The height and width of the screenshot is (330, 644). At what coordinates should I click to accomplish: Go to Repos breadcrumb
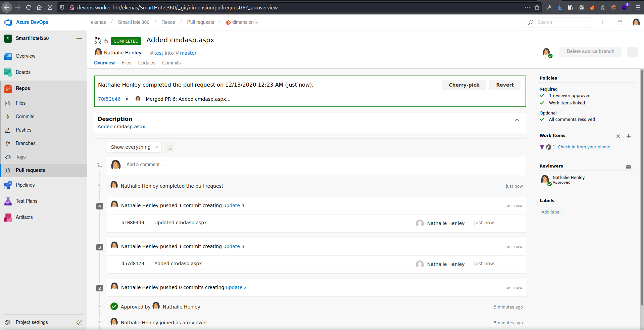pyautogui.click(x=168, y=22)
